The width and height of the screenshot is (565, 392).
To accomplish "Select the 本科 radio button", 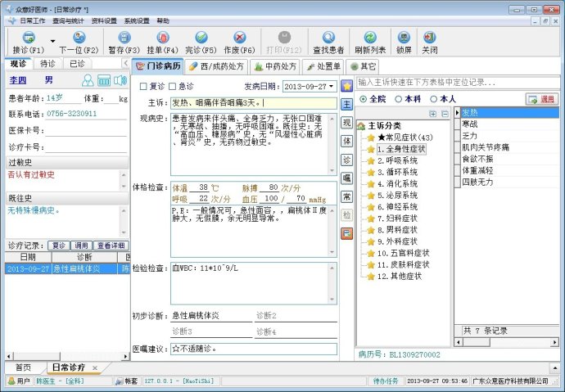I will (x=398, y=99).
